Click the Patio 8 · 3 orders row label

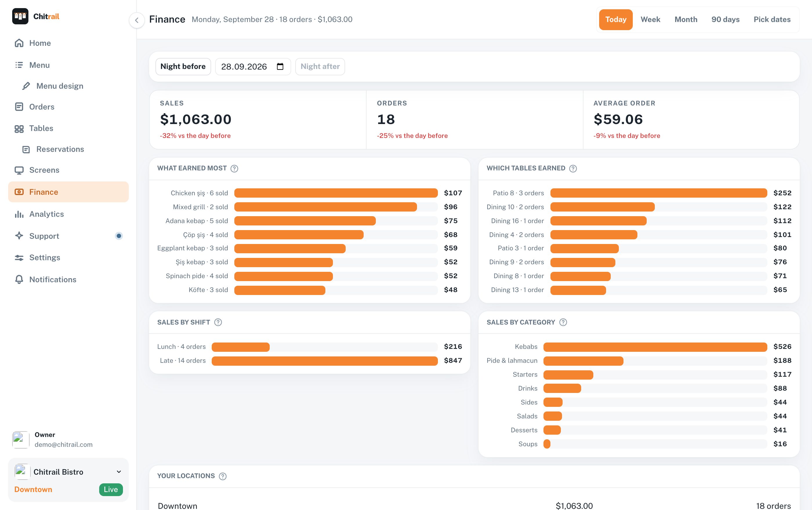coord(518,193)
